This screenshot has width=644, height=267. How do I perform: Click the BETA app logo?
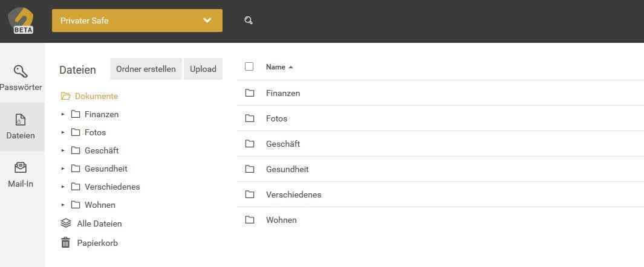point(21,21)
